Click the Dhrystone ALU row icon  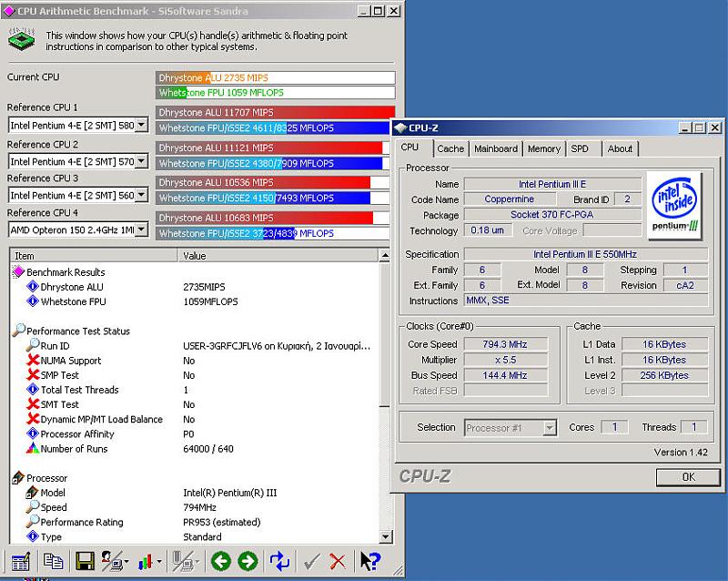coord(33,286)
